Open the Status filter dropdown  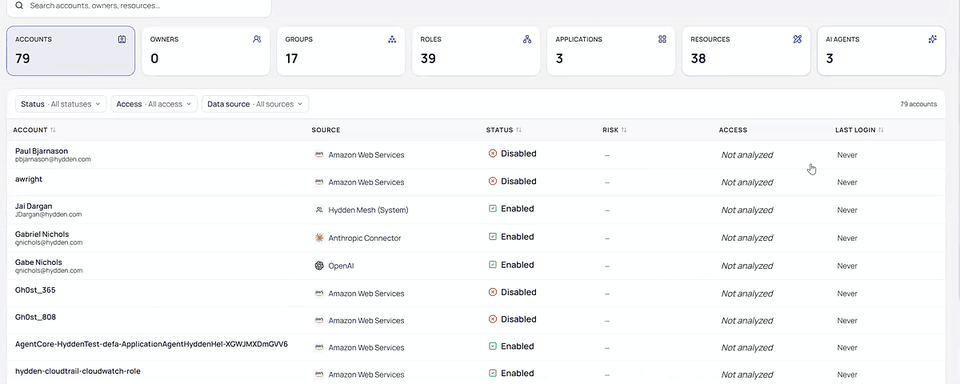tap(61, 104)
